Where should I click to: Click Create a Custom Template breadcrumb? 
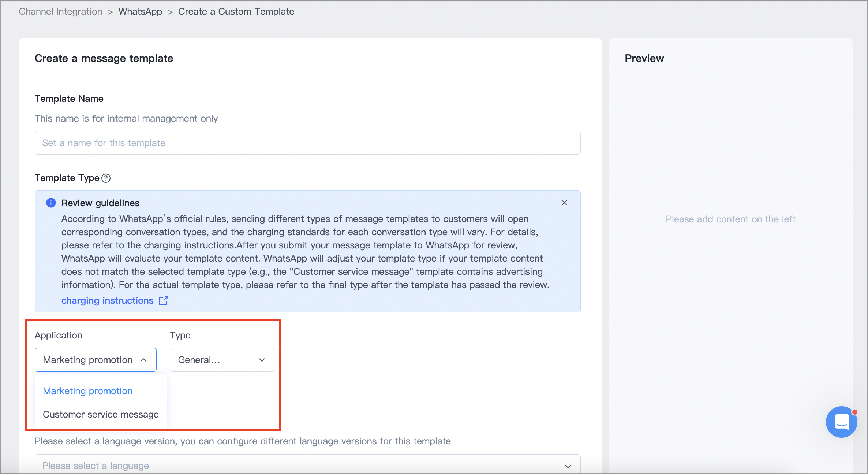click(236, 11)
